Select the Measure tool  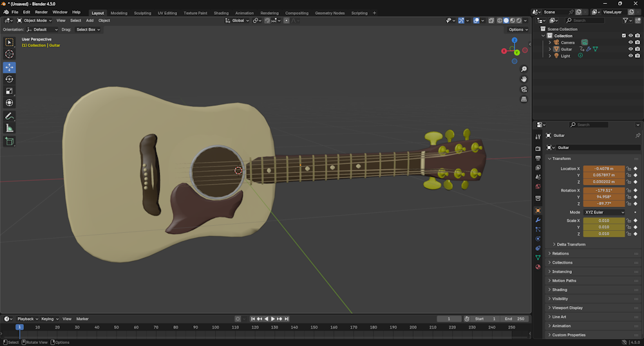[9, 128]
